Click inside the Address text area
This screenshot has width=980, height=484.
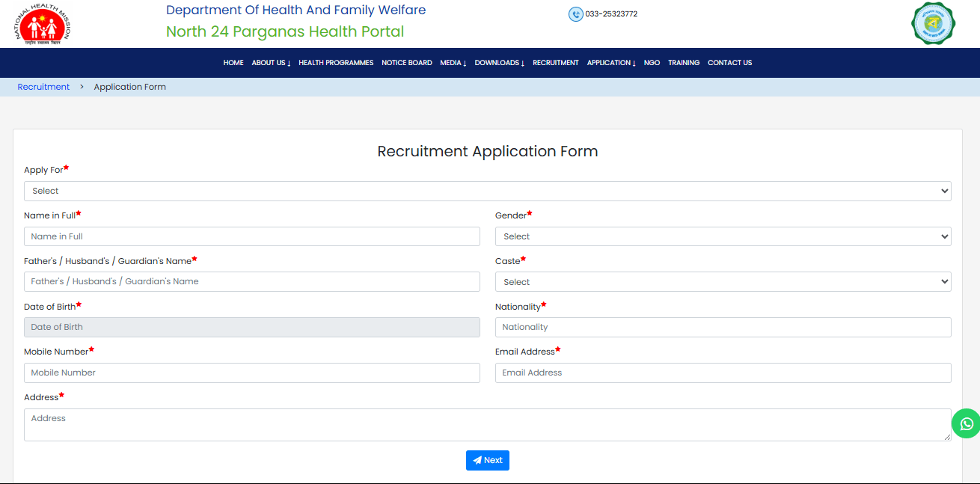point(487,423)
